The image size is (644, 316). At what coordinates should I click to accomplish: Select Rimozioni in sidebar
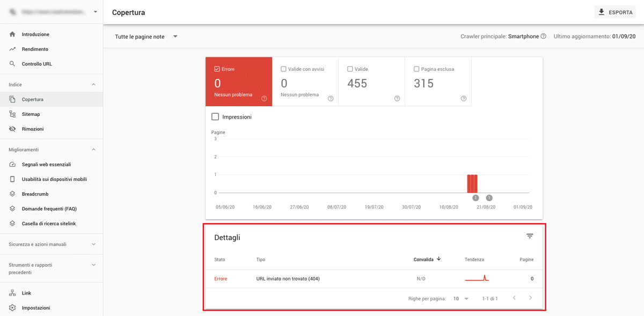[52, 129]
